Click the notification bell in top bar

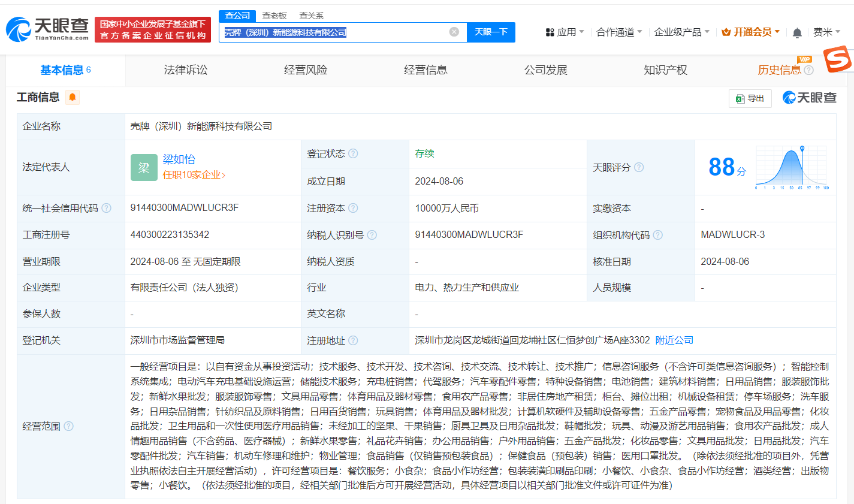(x=797, y=32)
